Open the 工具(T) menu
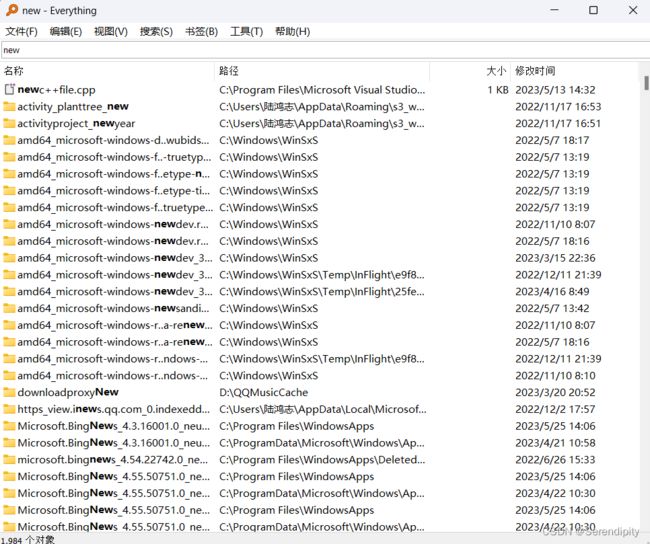The image size is (650, 544). point(246,32)
